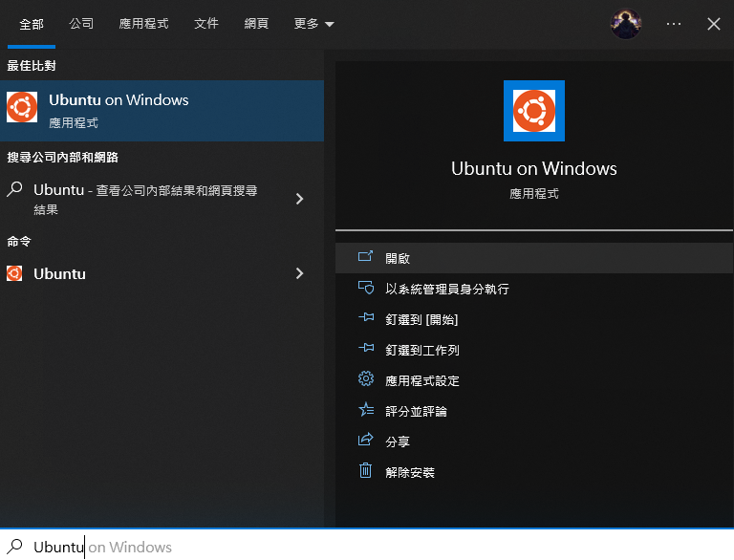
Task: Click the admin shield icon
Action: point(366,287)
